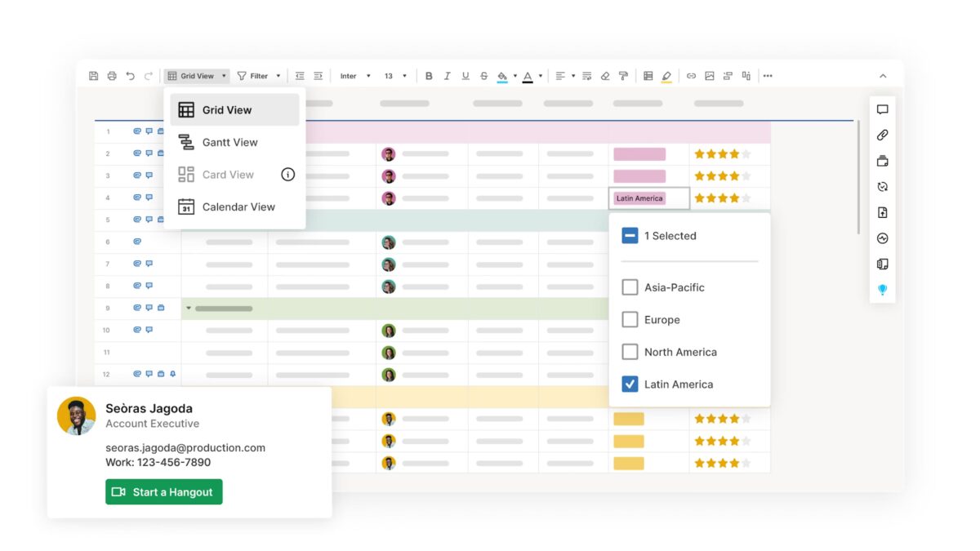Click the Start a Hangout button
The height and width of the screenshot is (551, 980).
coord(163,491)
